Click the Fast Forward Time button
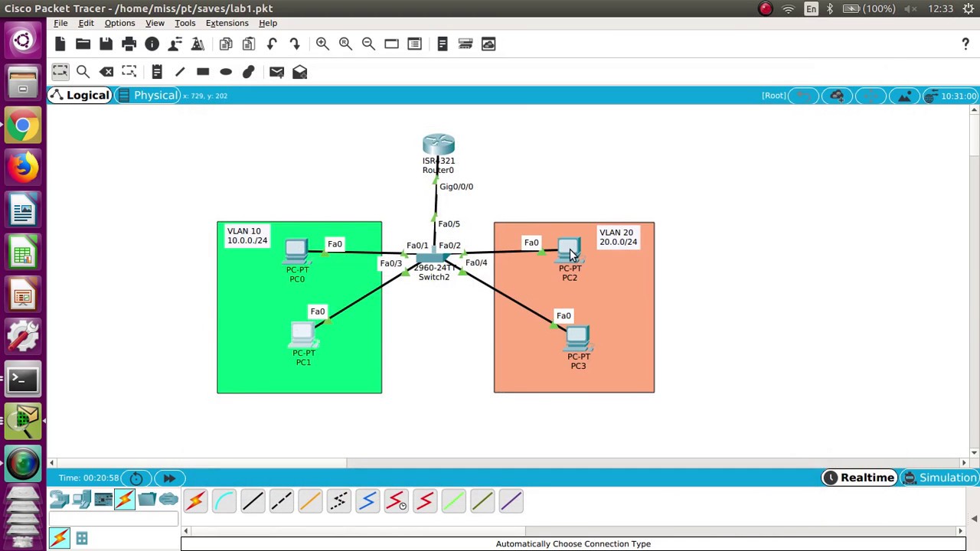 click(x=169, y=478)
